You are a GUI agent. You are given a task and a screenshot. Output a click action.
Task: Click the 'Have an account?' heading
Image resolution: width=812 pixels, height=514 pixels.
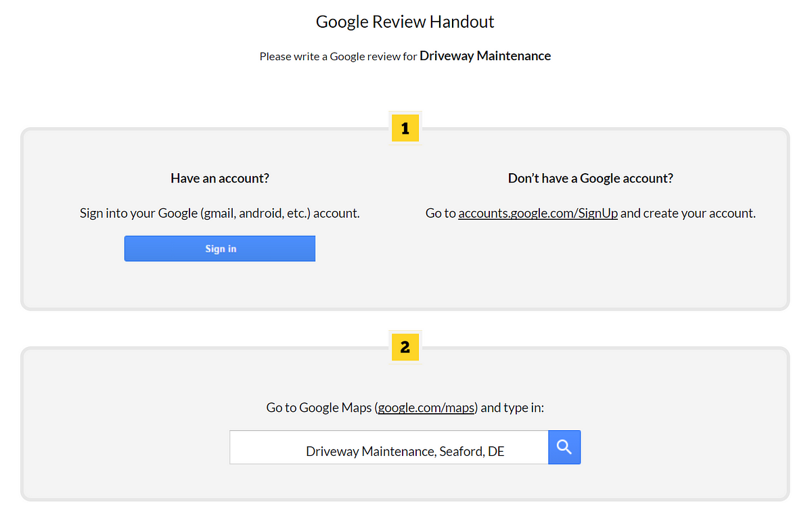coord(220,179)
